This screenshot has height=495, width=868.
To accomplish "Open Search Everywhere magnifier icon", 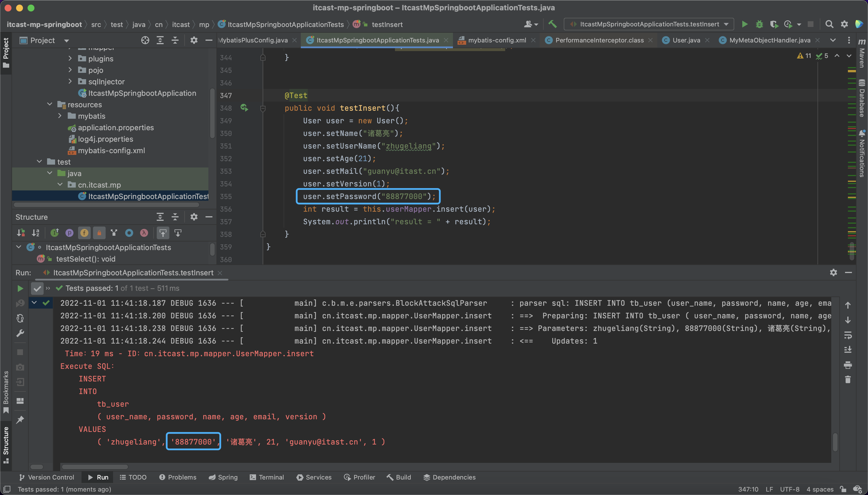I will pos(829,24).
